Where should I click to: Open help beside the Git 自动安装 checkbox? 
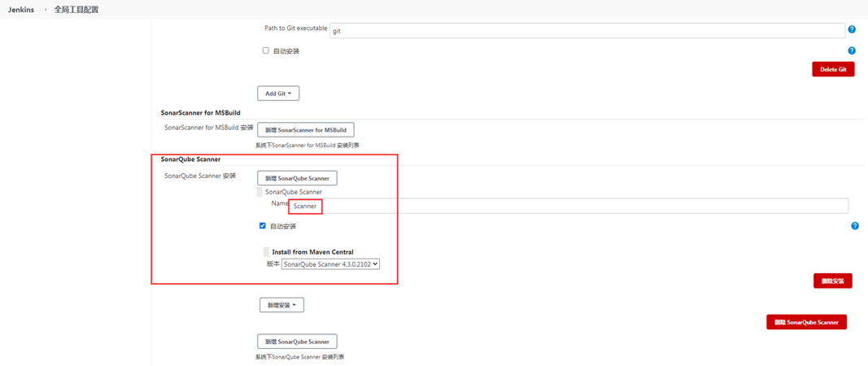tap(852, 50)
